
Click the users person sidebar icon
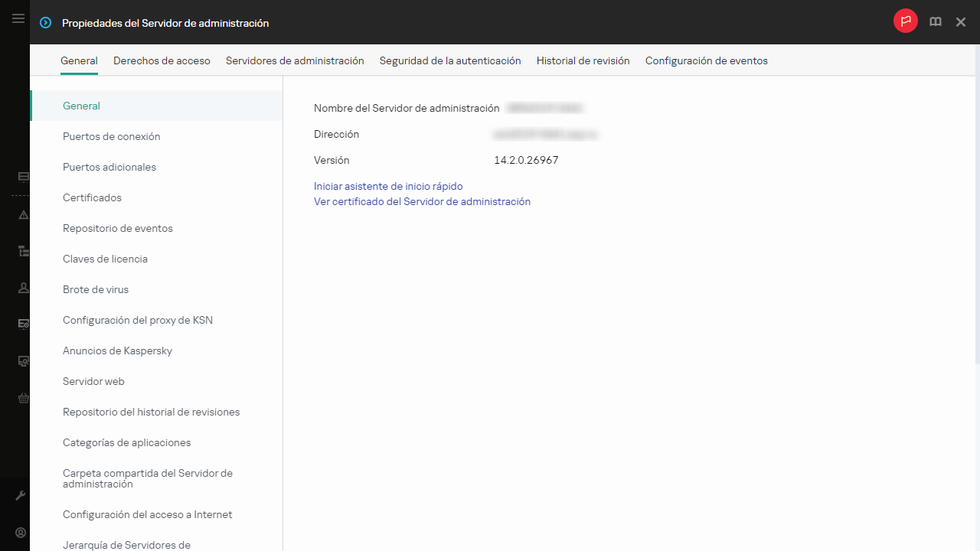pyautogui.click(x=23, y=288)
